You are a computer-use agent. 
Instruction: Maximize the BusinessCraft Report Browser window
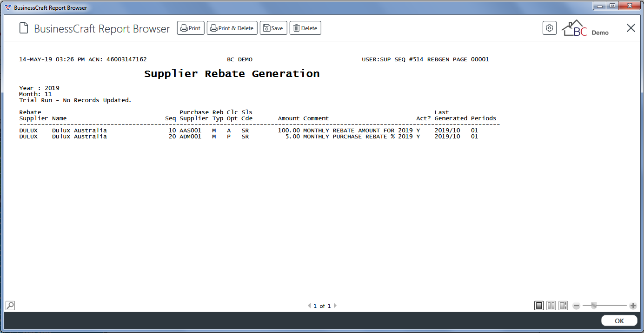click(x=612, y=6)
